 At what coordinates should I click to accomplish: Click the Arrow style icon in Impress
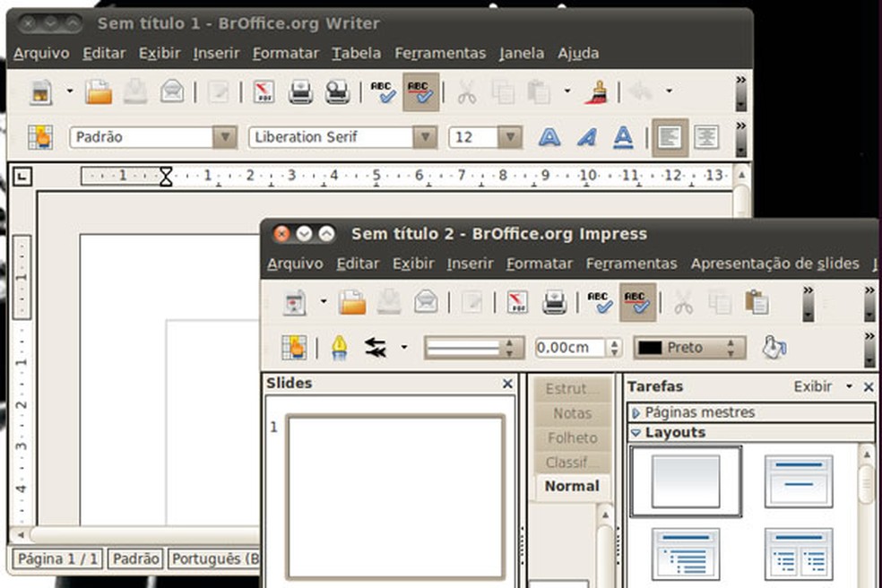(376, 348)
